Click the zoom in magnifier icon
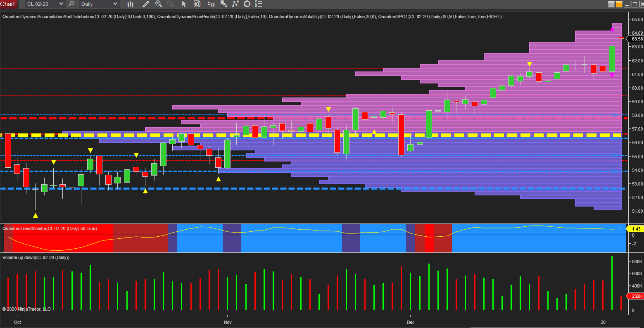The height and width of the screenshot is (328, 644). (x=159, y=4)
